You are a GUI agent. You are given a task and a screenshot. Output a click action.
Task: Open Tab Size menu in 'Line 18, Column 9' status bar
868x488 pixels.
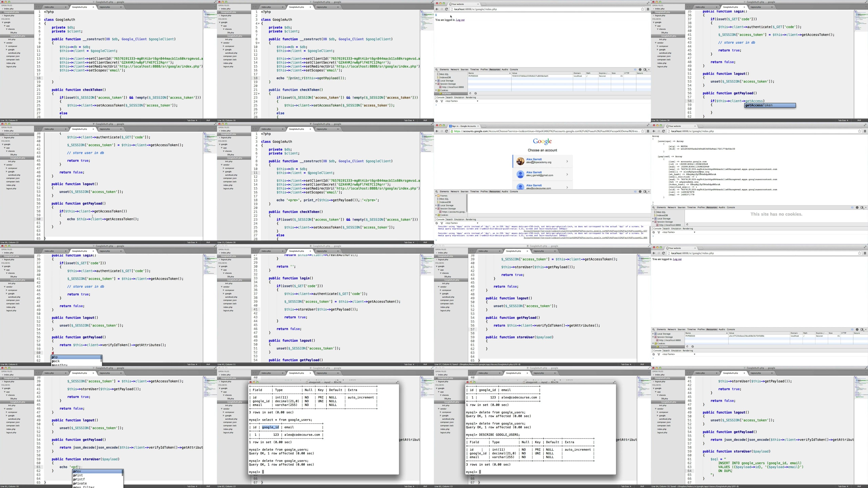pyautogui.click(x=192, y=120)
